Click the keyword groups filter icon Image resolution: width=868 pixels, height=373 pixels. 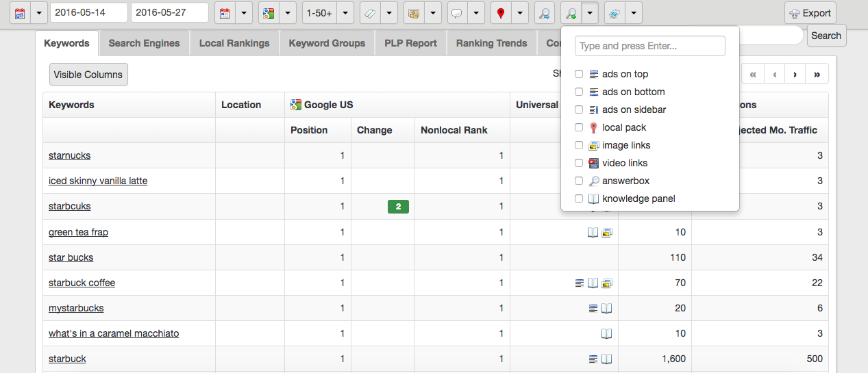(x=412, y=13)
